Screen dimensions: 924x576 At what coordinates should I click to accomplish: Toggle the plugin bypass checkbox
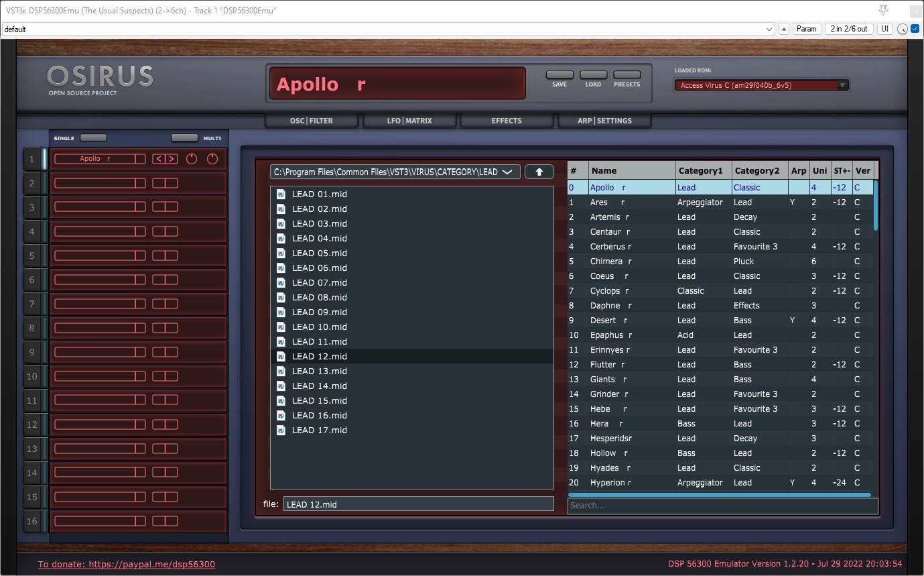click(x=915, y=29)
